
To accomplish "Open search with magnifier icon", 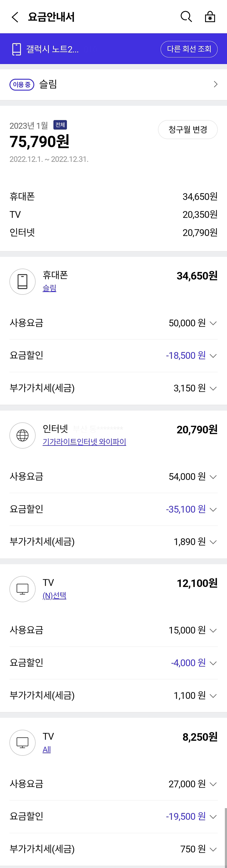I will 186,16.
